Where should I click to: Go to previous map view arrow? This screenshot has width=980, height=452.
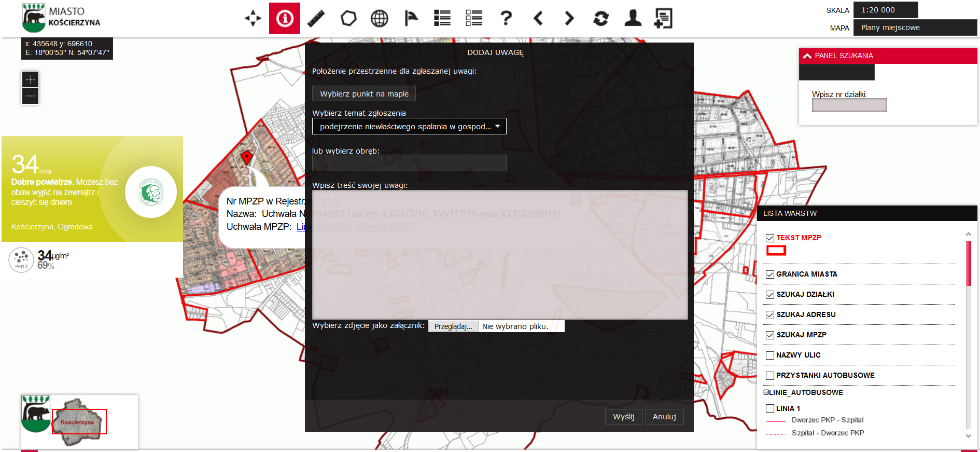[538, 19]
